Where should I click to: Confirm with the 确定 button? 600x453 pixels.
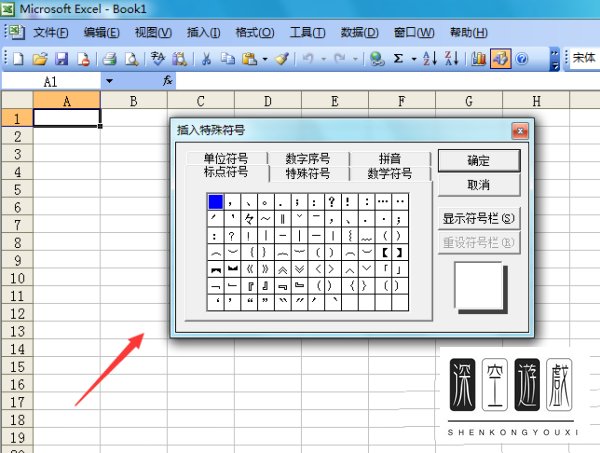479,161
